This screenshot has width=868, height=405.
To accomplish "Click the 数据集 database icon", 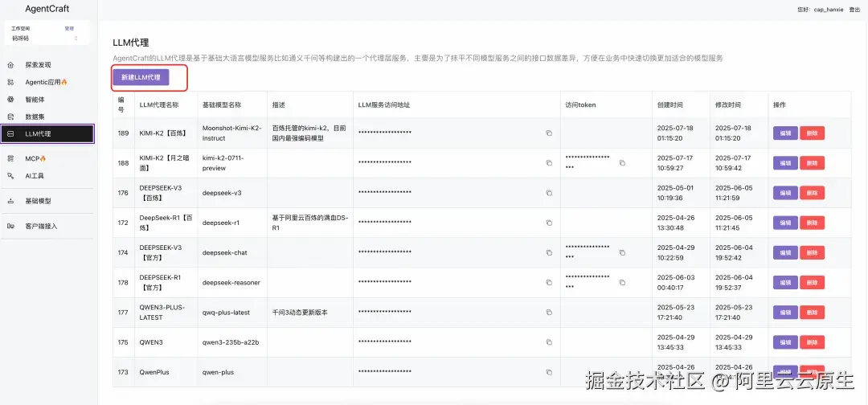I will 10,117.
